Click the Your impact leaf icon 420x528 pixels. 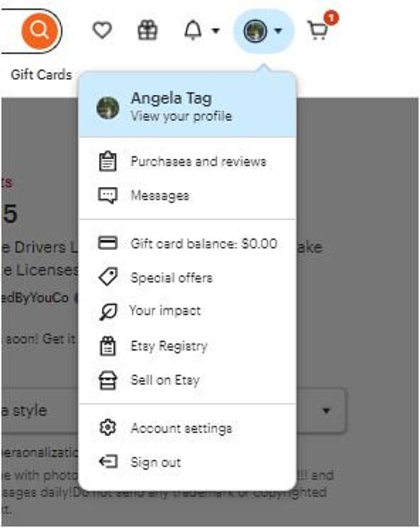point(108,312)
